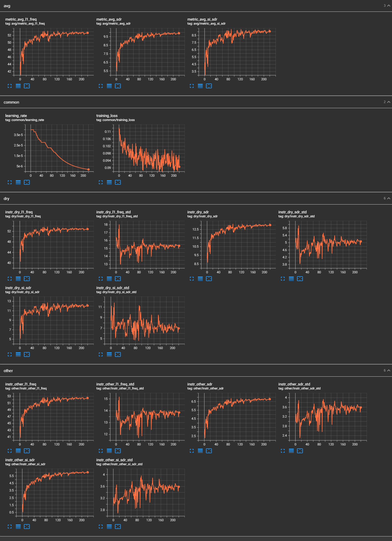
Task: Expand the instr_other_l1_freq_std chart size
Action: point(101,451)
